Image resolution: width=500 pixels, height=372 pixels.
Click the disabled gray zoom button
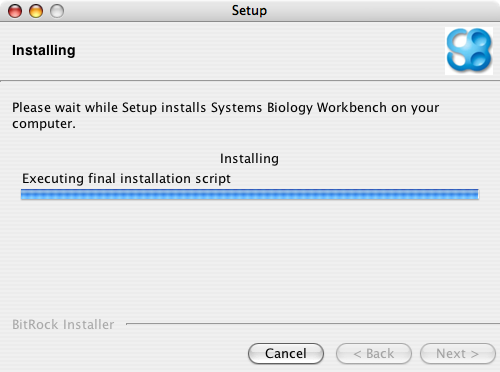[x=57, y=11]
